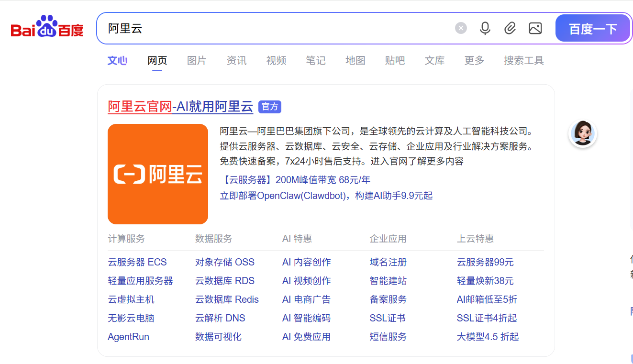Image resolution: width=633 pixels, height=364 pixels.
Task: Open 云服务器99元 link
Action: coord(485,262)
